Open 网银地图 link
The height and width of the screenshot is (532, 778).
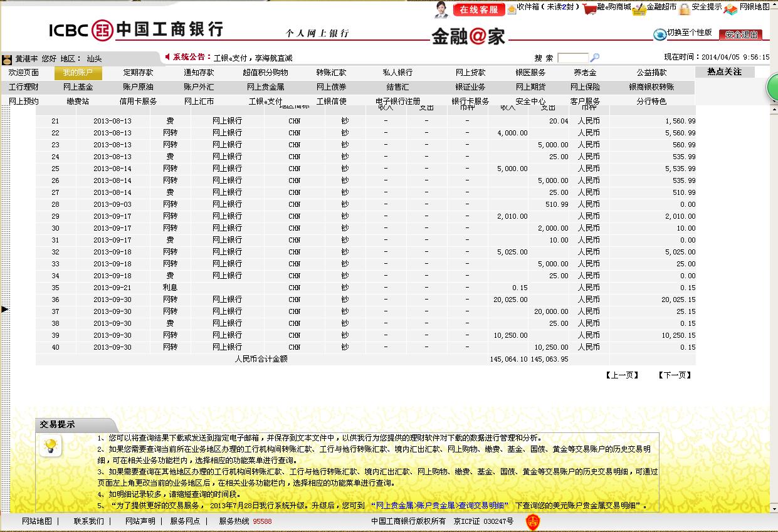(x=755, y=7)
